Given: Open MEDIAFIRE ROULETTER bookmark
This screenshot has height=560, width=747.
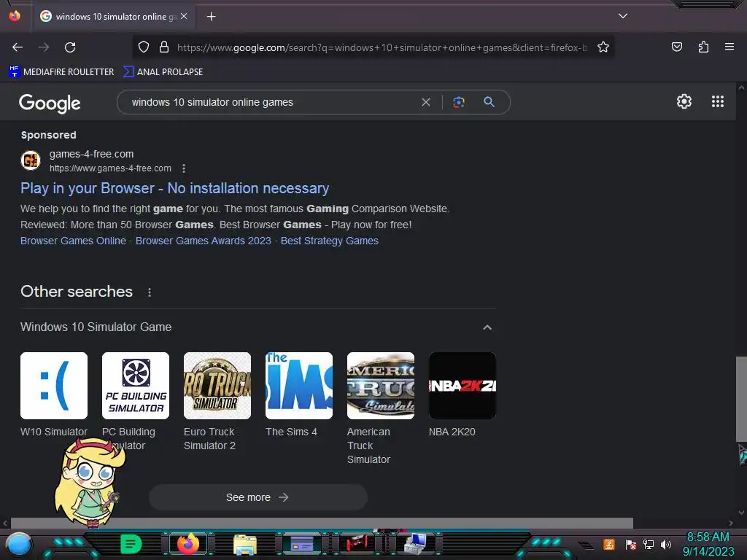Looking at the screenshot, I should point(61,72).
